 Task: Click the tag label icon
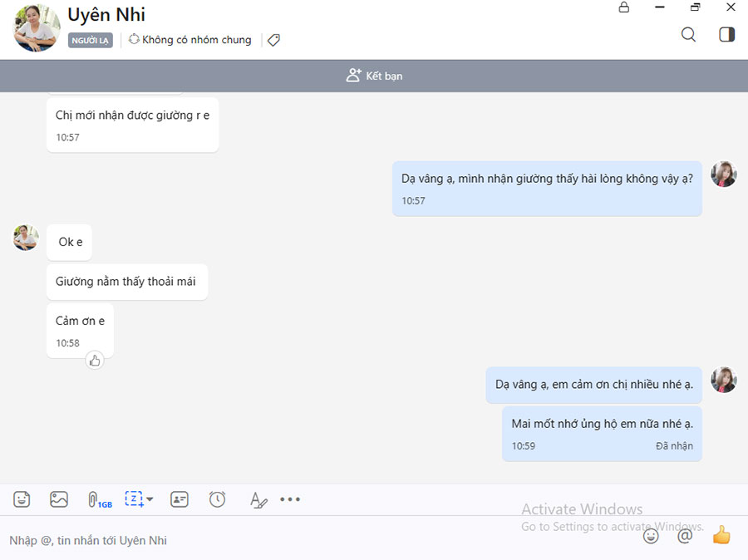tap(273, 40)
